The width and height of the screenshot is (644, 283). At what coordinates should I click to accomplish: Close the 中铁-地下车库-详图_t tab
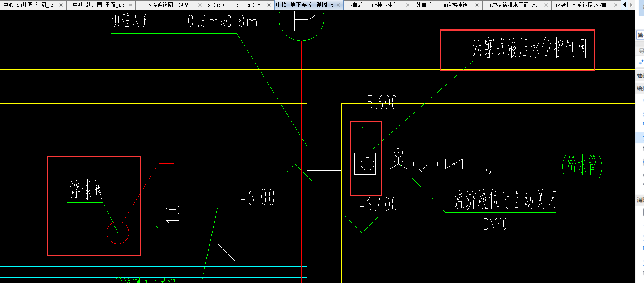(338, 5)
